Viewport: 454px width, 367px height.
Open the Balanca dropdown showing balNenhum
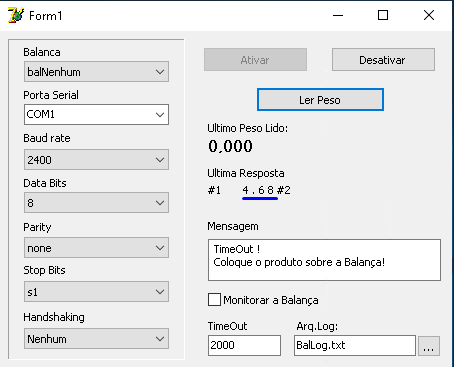96,72
